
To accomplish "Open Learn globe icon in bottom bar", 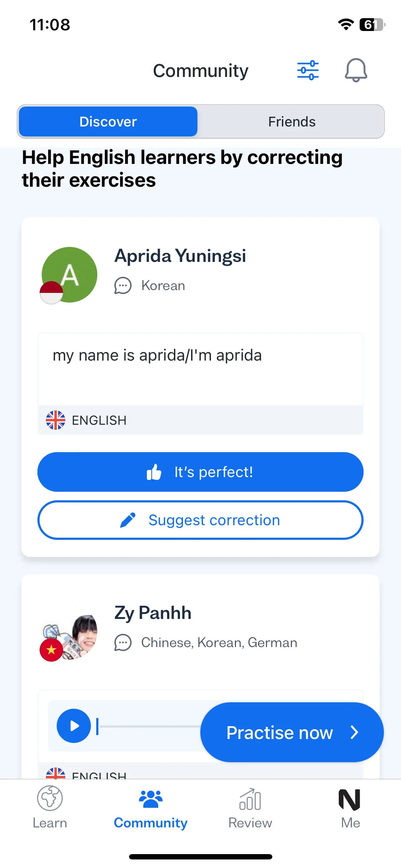I will tap(50, 798).
